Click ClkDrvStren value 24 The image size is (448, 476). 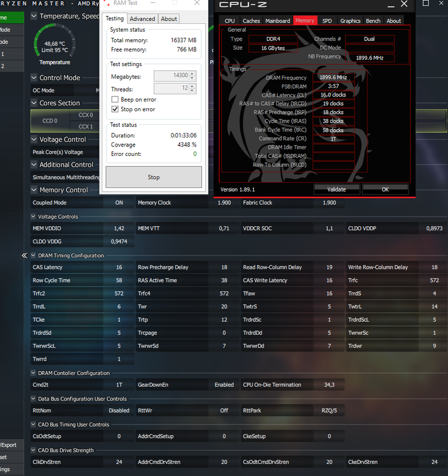coord(119,462)
